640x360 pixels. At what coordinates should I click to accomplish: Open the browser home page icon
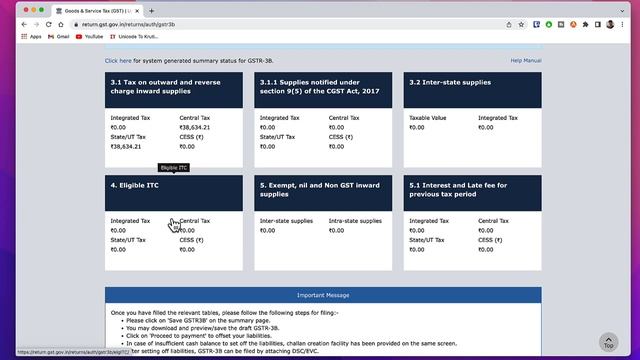[61, 24]
